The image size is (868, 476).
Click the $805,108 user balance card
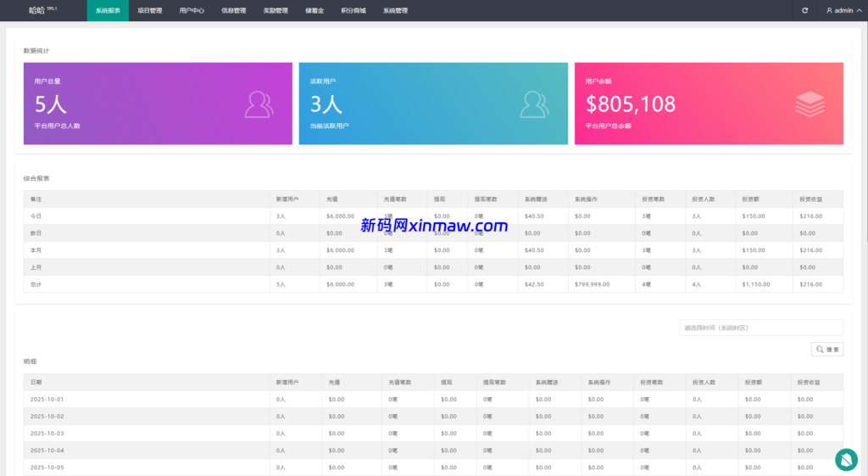[709, 104]
